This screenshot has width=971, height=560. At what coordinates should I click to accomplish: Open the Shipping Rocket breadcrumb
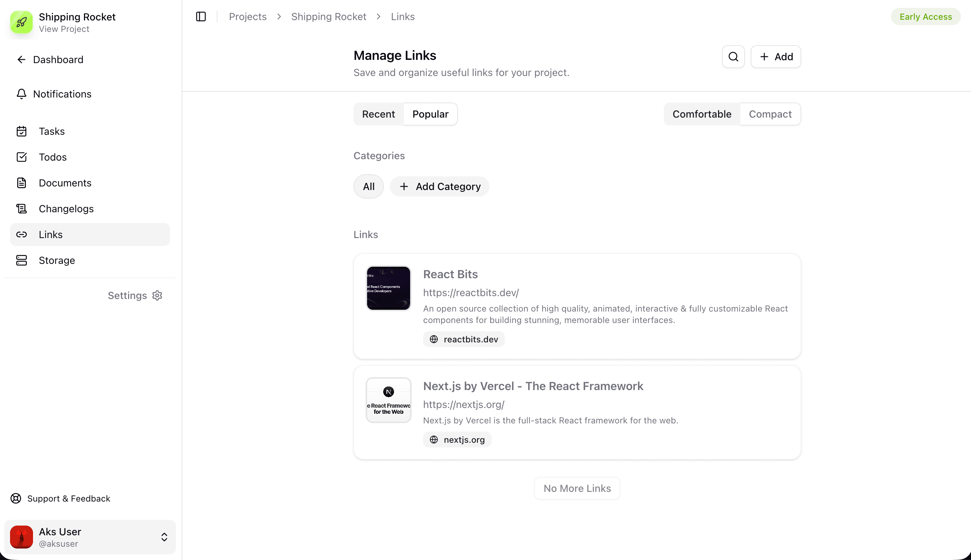point(328,16)
